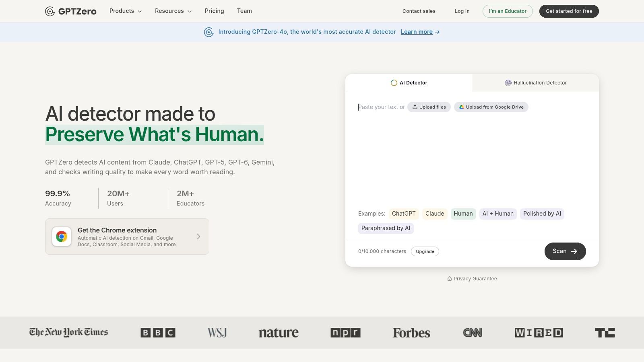Click the nature logo

click(279, 333)
